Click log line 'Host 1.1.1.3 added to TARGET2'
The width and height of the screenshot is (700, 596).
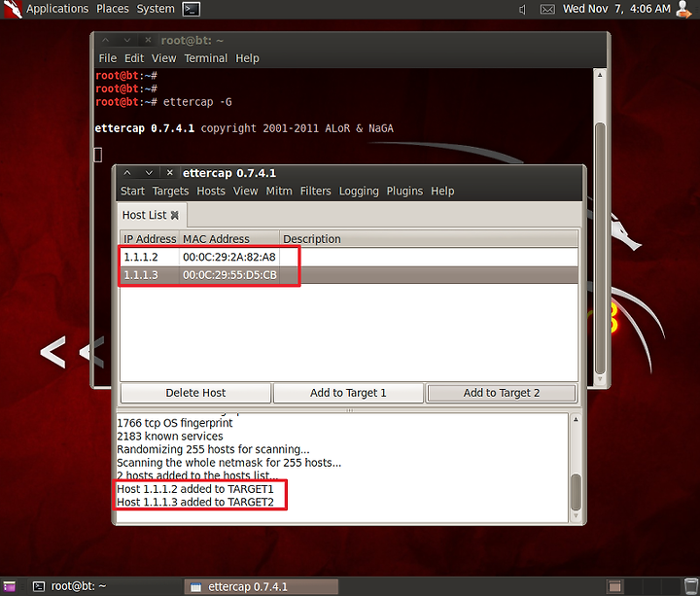(195, 503)
